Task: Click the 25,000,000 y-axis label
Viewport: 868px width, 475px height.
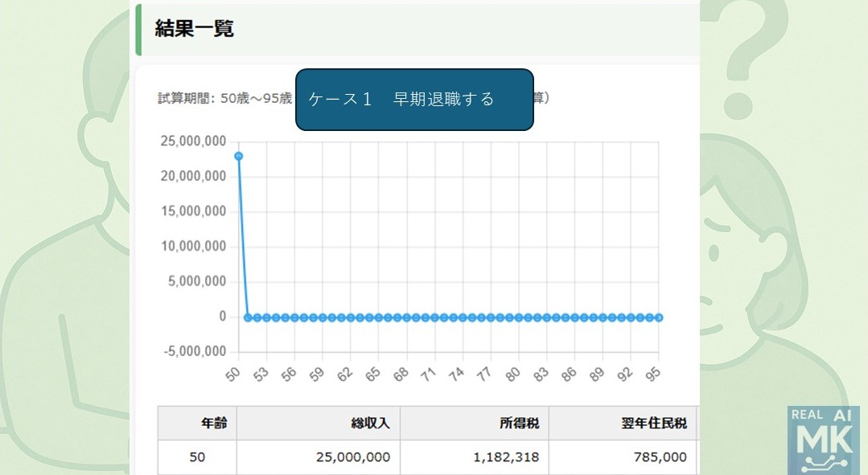Action: (193, 141)
